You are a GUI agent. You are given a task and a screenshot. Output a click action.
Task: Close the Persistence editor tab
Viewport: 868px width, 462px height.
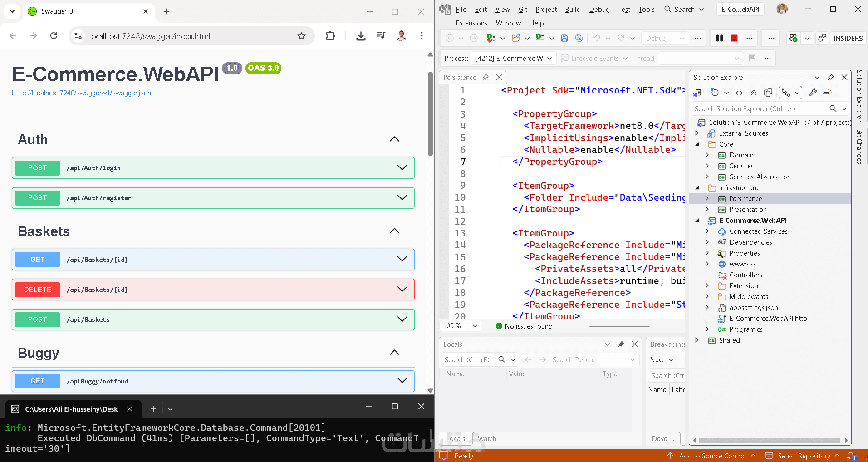coord(499,77)
